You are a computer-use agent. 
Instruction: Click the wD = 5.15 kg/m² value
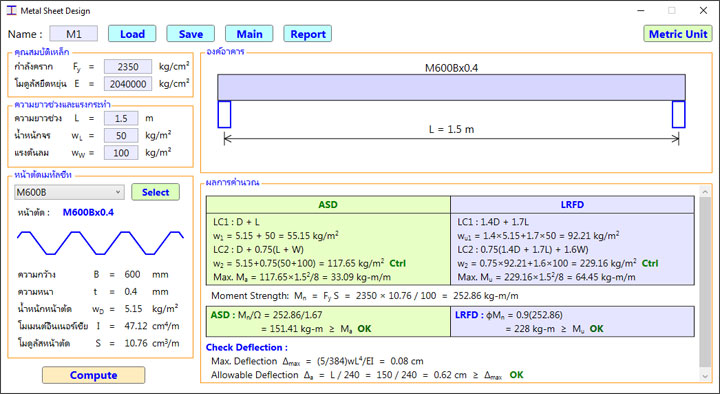tap(133, 309)
